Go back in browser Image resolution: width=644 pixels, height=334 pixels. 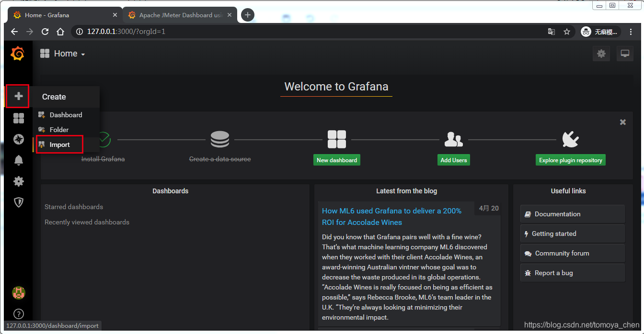(x=14, y=32)
